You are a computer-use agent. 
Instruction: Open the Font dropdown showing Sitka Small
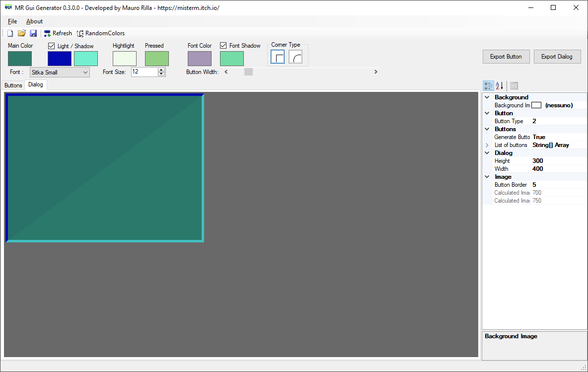[x=60, y=73]
